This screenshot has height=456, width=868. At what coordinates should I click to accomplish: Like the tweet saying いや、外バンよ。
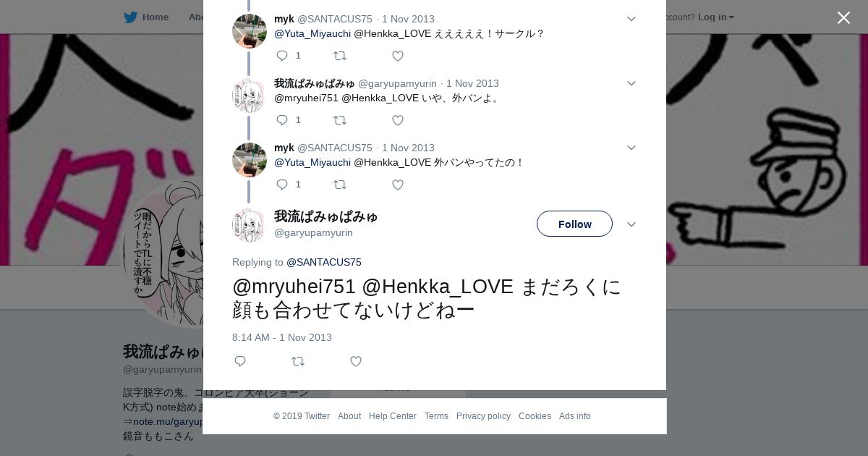tap(397, 120)
